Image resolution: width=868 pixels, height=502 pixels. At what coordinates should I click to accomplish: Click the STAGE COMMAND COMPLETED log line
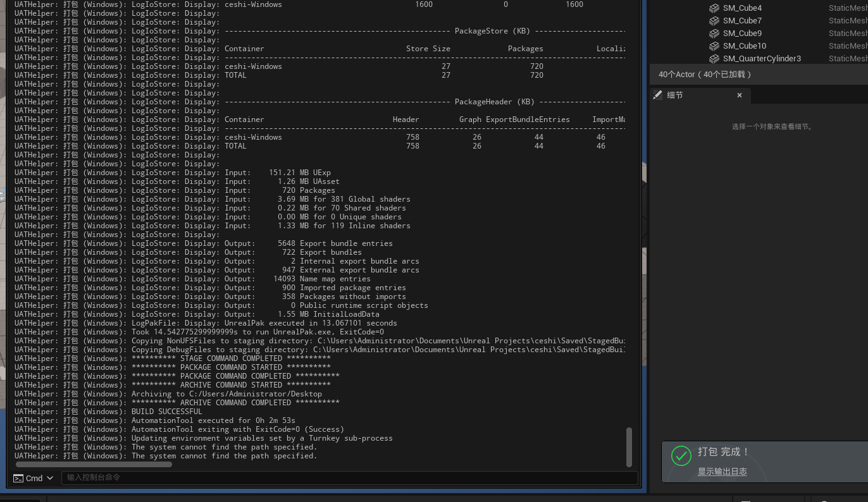(173, 358)
